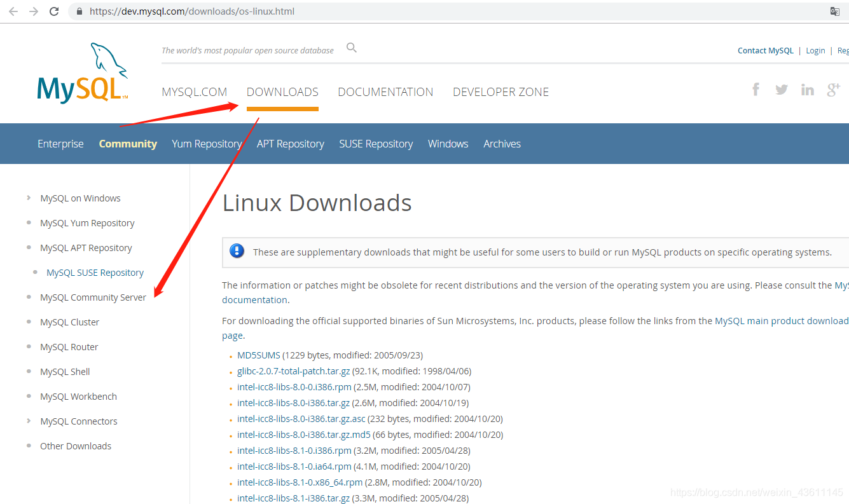This screenshot has height=504, width=849.
Task: Open MySQL Yum Repository in the sidebar
Action: [x=87, y=223]
